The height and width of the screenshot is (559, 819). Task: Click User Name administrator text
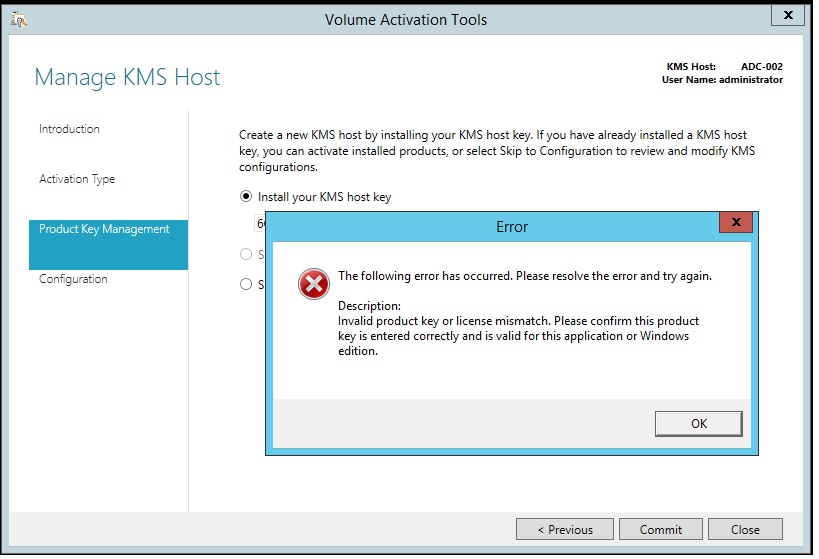click(722, 80)
